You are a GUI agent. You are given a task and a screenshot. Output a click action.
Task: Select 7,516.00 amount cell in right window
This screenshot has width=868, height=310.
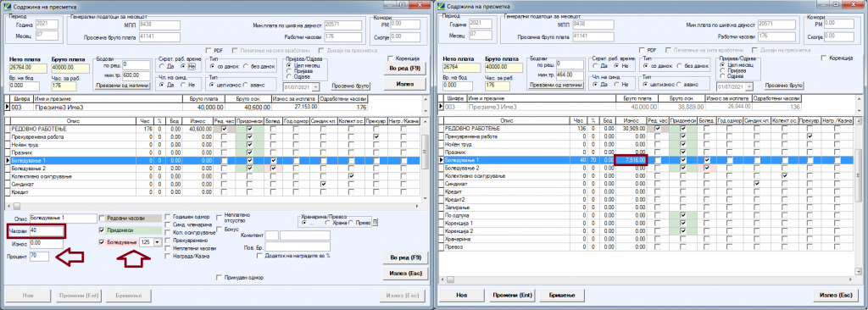click(x=631, y=159)
